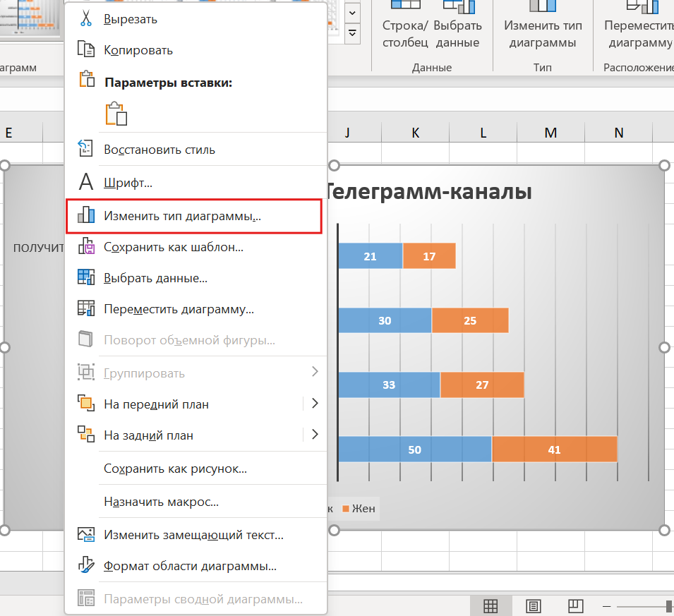Image resolution: width=674 pixels, height=616 pixels.
Task: Open the На задний план submenu arrow
Action: pos(315,435)
